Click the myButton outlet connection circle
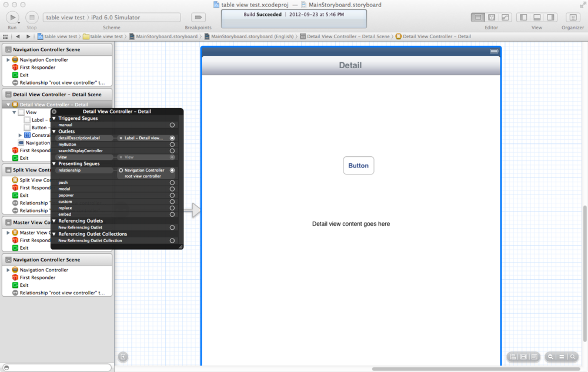Viewport: 588px width, 372px height. tap(172, 145)
